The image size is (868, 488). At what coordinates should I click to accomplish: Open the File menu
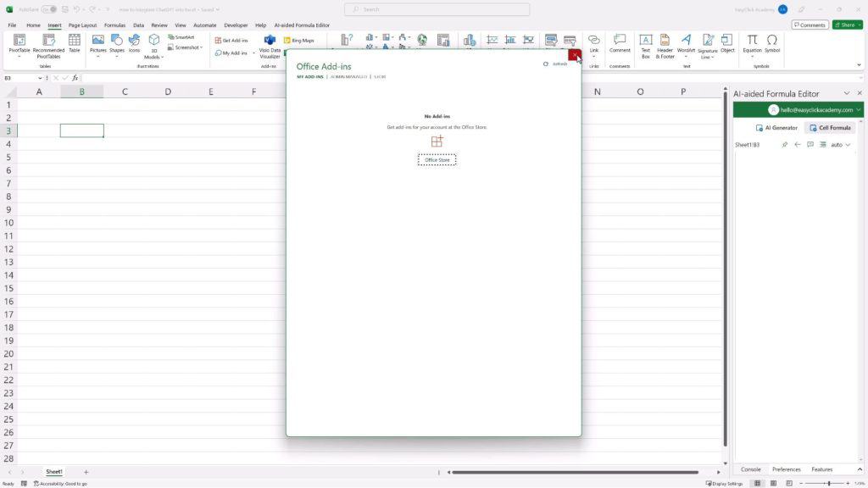(x=12, y=25)
